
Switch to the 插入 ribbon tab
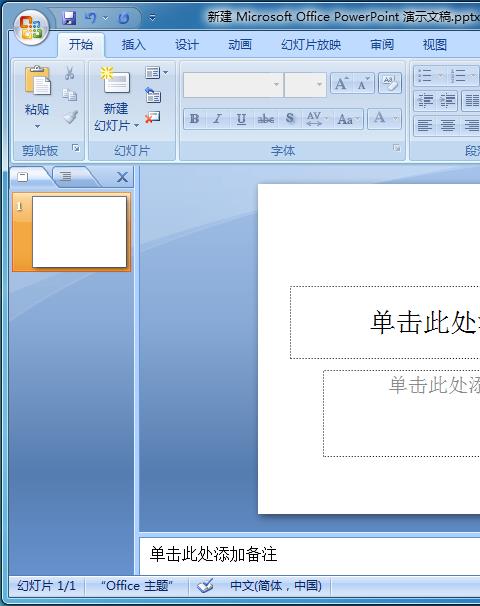click(133, 45)
